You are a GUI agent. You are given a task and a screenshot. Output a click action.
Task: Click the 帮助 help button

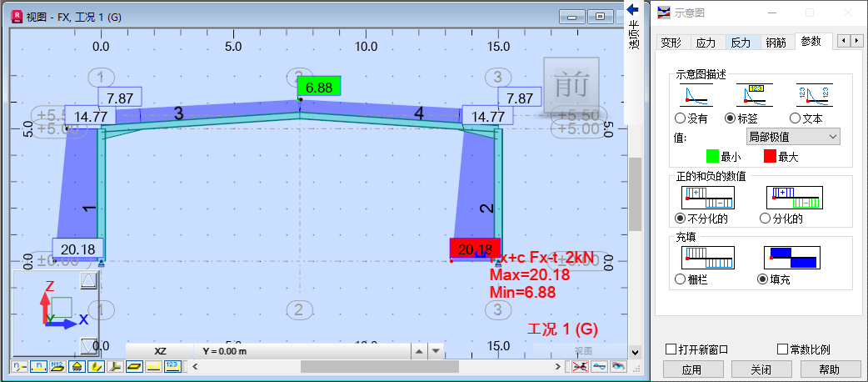pos(829,369)
